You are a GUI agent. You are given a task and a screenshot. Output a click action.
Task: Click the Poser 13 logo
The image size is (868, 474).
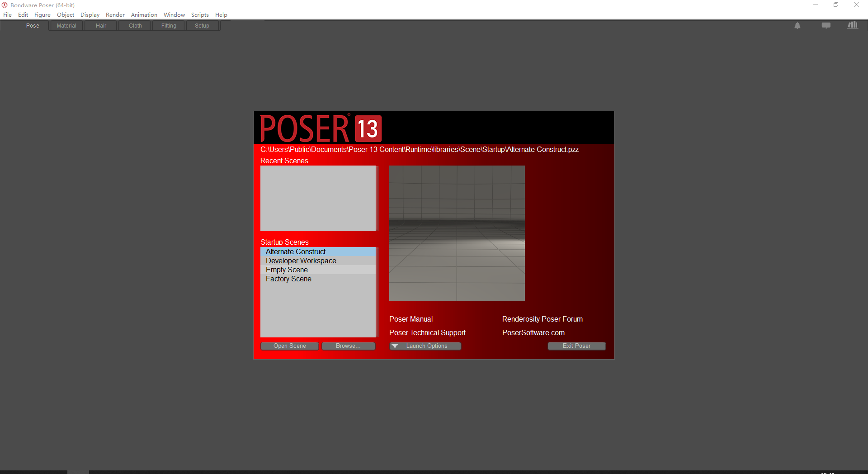tap(321, 128)
